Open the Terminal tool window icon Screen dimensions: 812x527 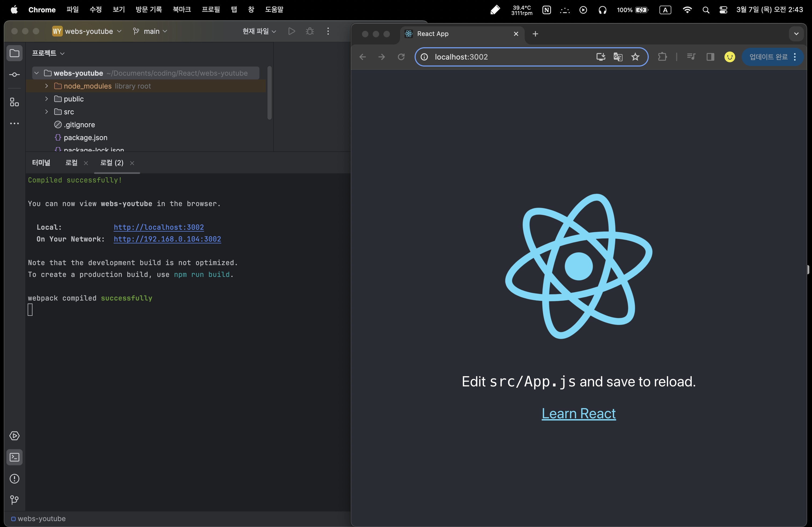14,457
